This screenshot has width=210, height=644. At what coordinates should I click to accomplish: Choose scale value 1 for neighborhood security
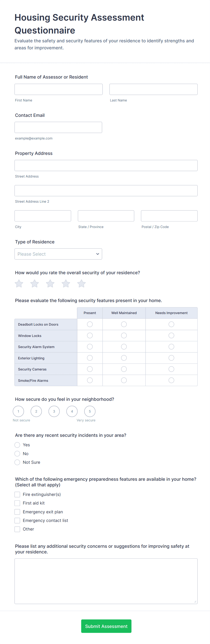point(19,411)
